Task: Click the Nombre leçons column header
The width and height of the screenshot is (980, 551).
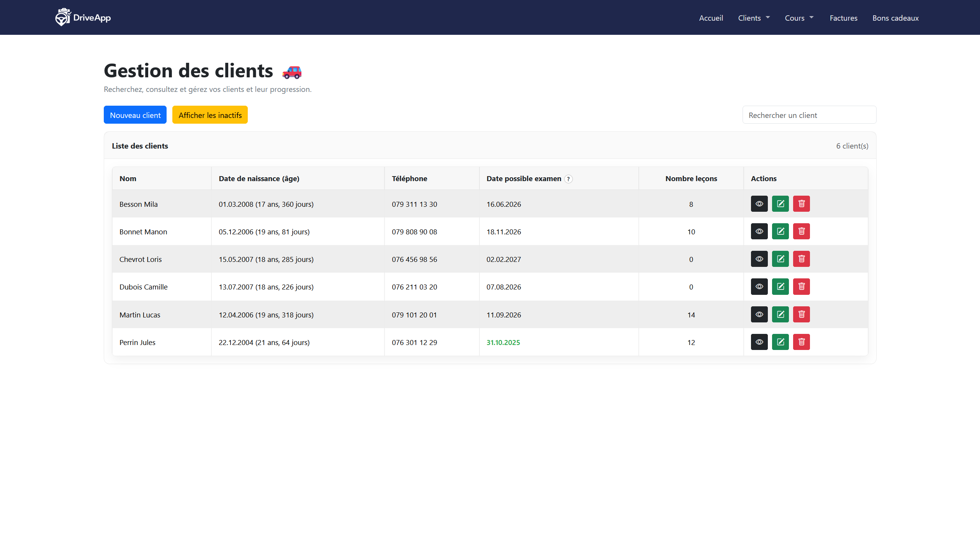Action: point(691,178)
